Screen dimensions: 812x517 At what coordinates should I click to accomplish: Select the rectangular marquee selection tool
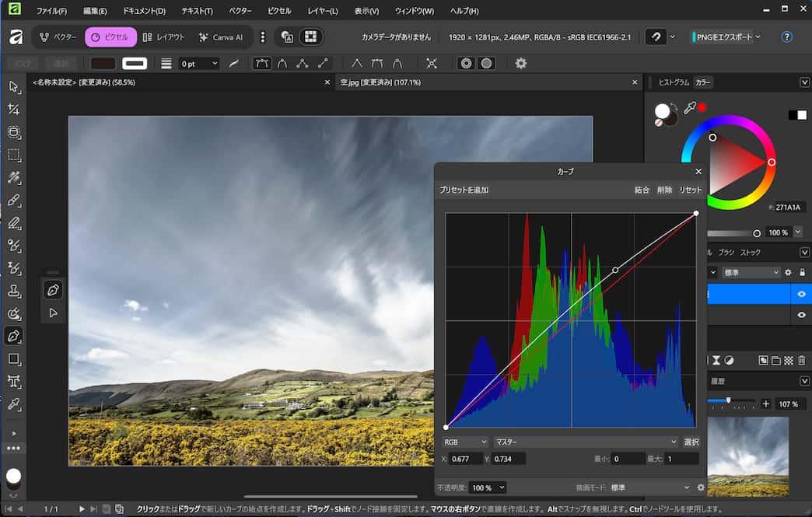coord(13,155)
